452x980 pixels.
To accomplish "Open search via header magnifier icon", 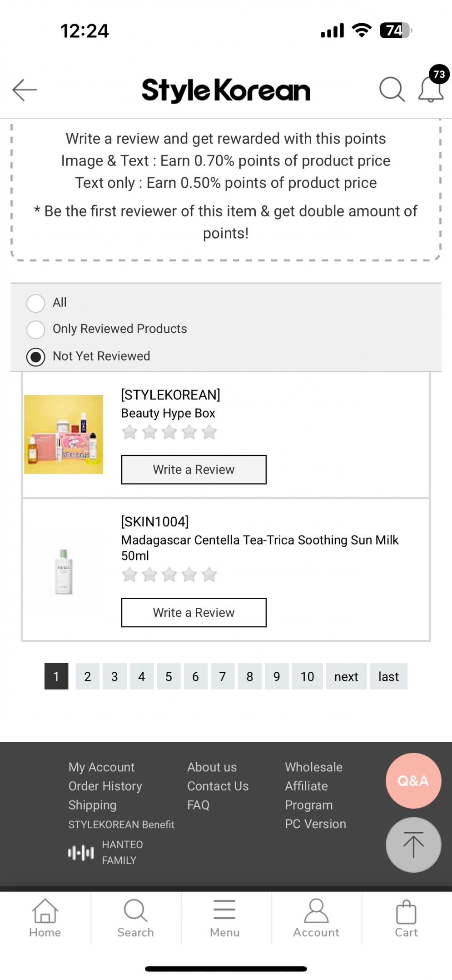I will [392, 89].
